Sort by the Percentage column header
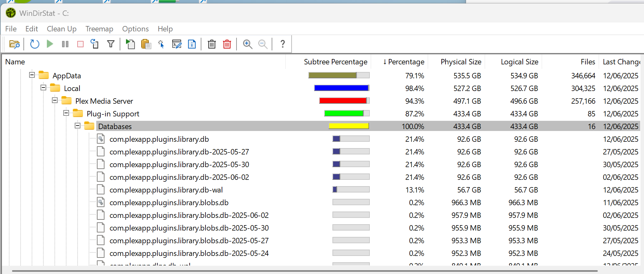This screenshot has height=274, width=644. click(400, 62)
